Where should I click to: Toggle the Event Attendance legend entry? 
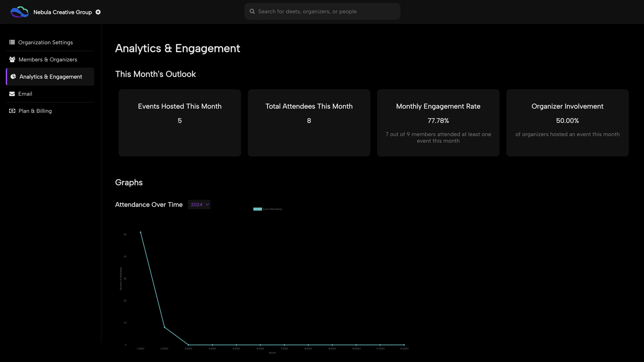point(267,209)
